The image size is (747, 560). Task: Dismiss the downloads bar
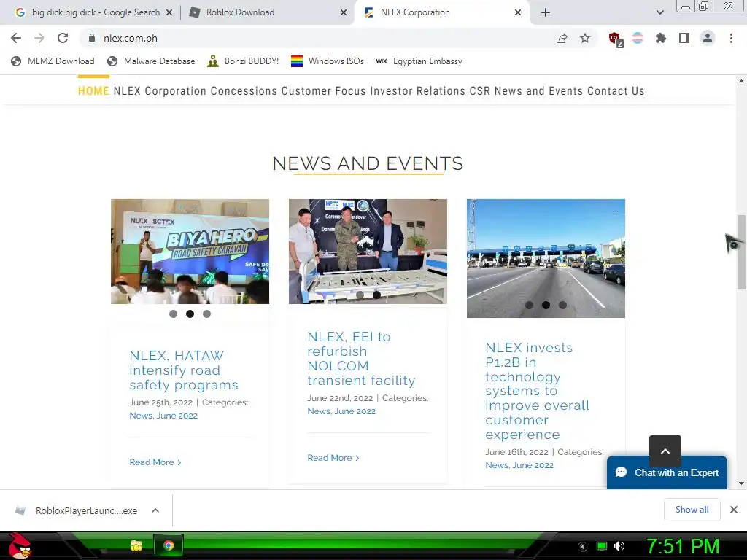point(734,510)
